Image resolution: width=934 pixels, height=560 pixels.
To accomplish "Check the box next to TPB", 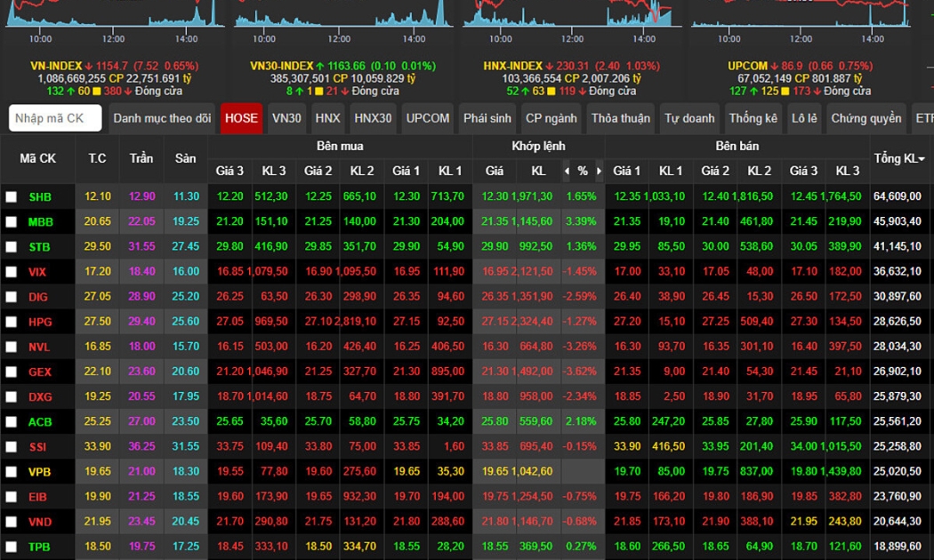I will point(12,547).
